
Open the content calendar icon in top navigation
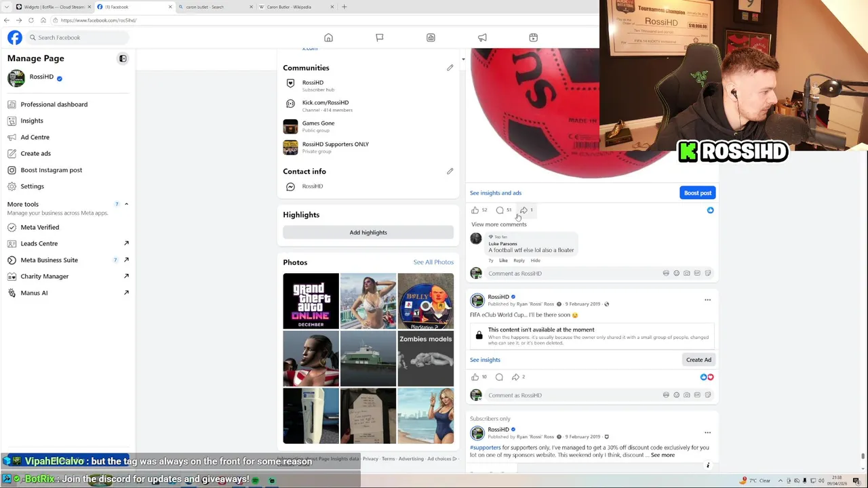533,37
